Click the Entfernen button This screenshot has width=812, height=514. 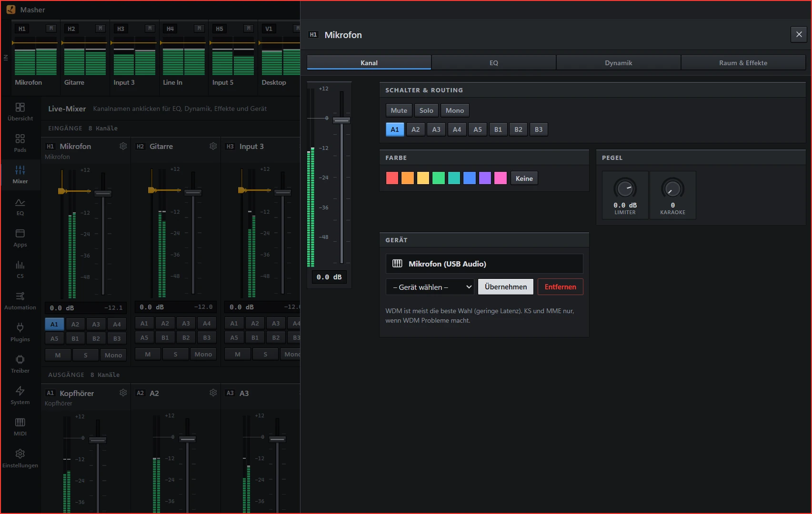pos(561,287)
